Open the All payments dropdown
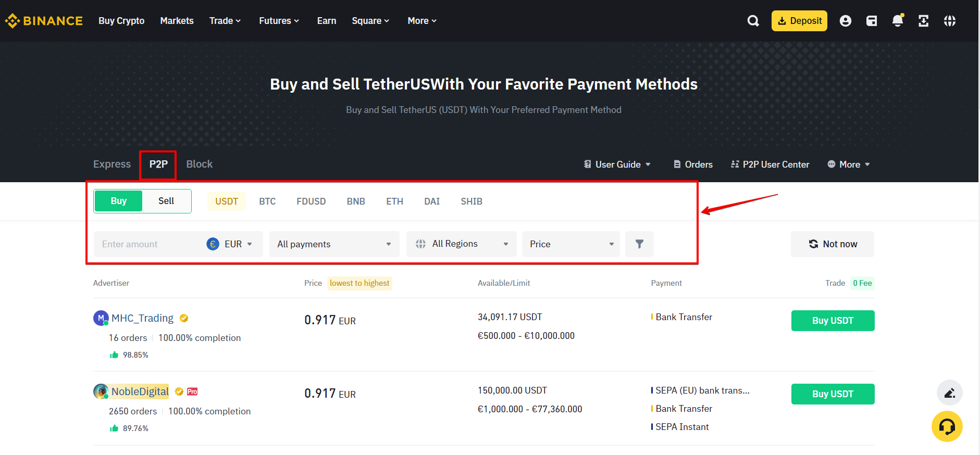 [x=334, y=244]
